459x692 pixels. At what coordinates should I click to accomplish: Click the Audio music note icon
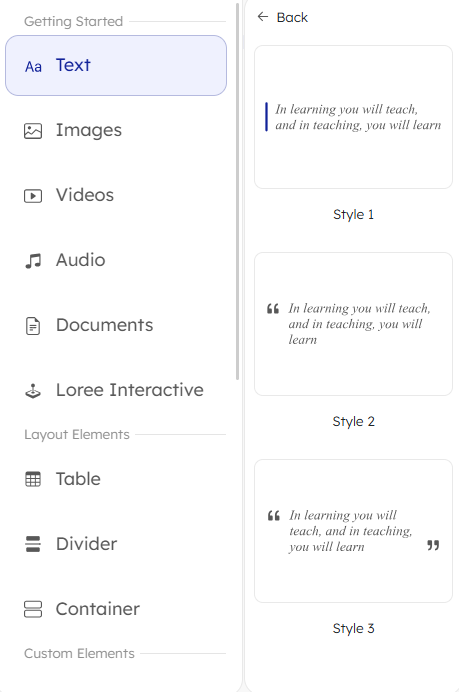click(33, 260)
